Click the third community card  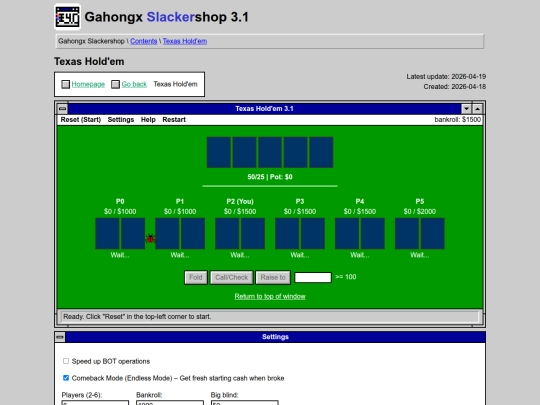point(270,152)
